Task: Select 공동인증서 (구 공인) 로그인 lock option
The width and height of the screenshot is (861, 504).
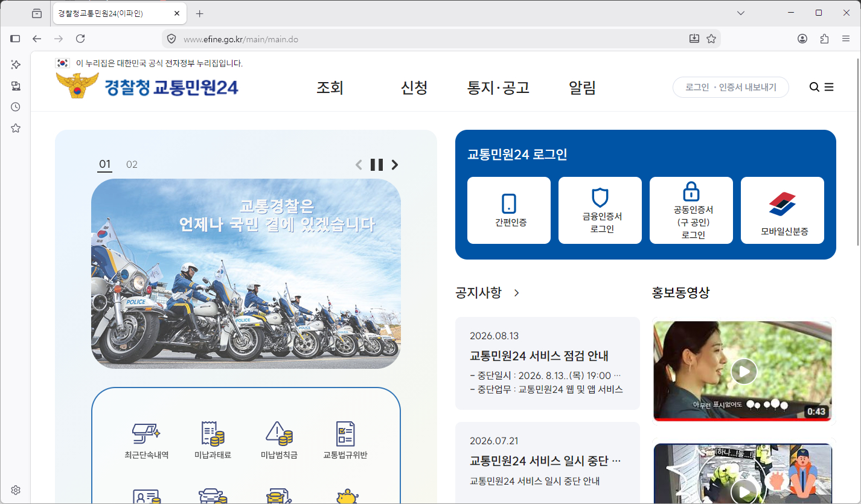Action: (691, 210)
